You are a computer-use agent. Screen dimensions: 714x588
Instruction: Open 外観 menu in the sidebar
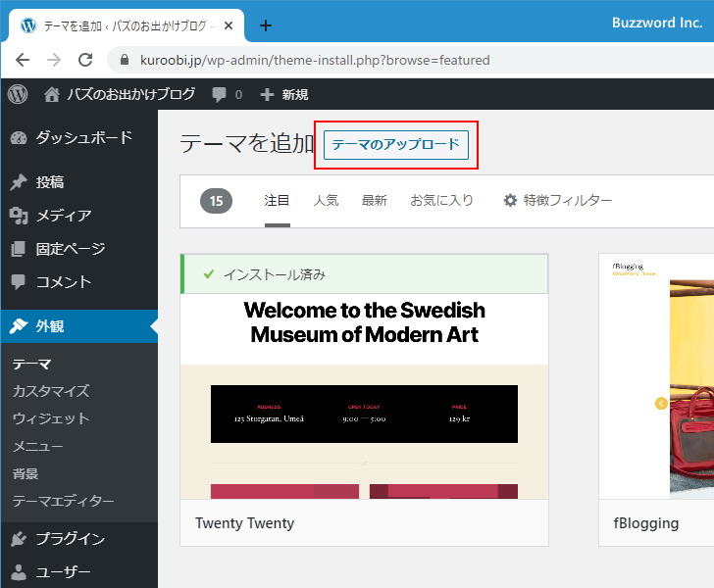click(79, 326)
